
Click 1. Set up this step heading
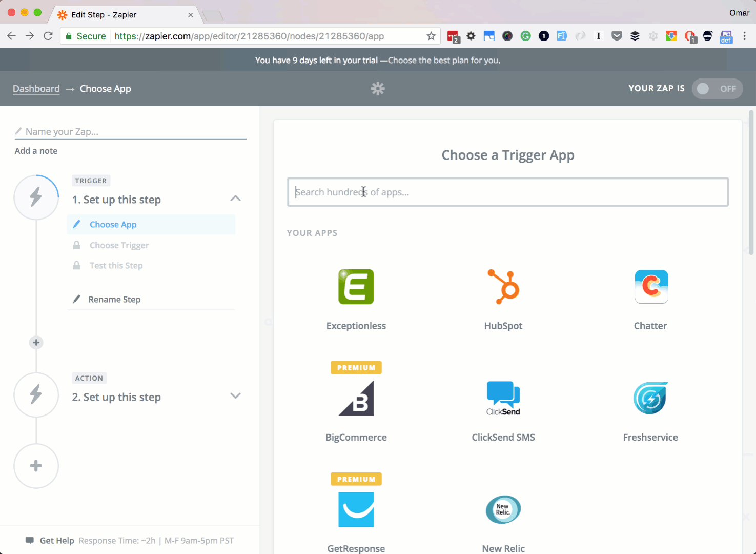click(x=116, y=200)
